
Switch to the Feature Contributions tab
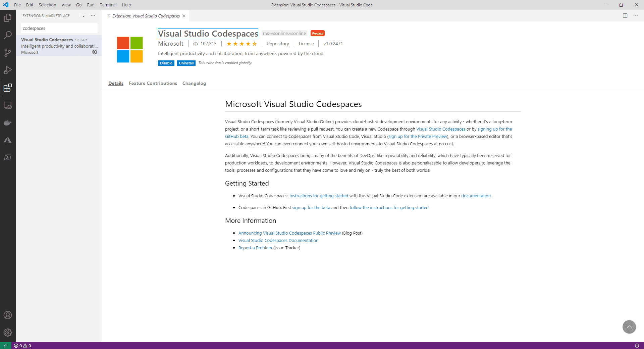coord(153,83)
